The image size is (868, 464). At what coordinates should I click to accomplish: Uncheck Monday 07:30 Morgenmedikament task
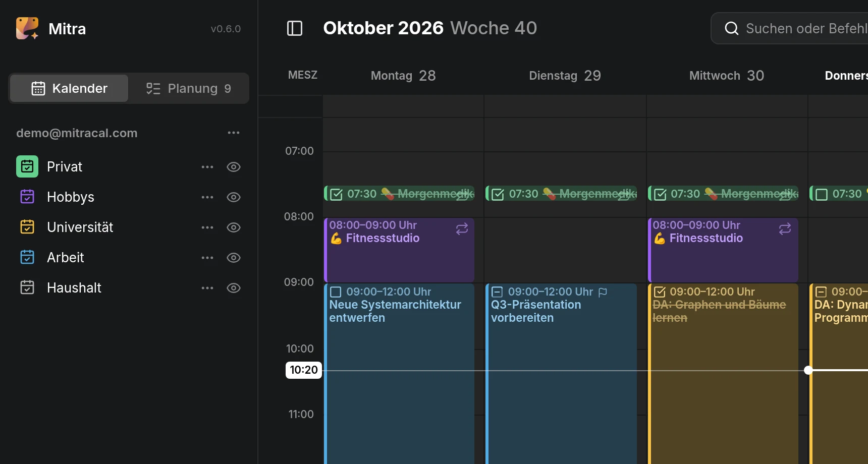[336, 194]
